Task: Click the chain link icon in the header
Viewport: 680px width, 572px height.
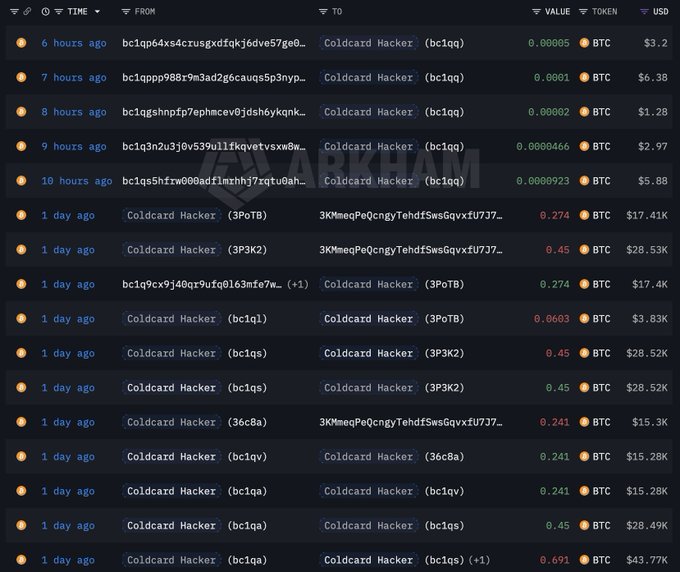Action: [27, 12]
